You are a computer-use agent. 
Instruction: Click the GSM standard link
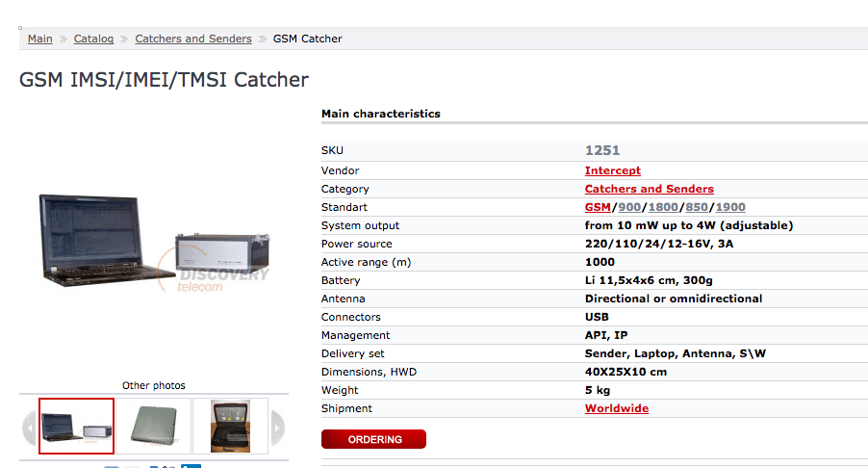[598, 207]
